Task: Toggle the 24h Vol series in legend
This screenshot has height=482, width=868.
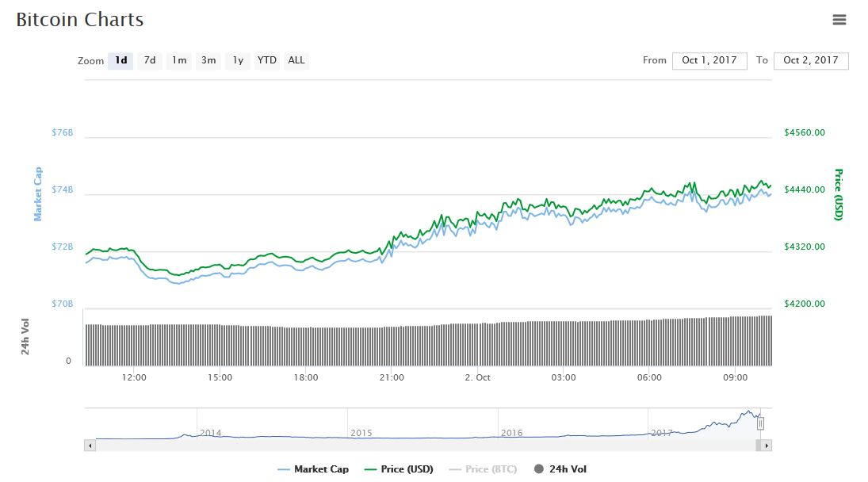Action: click(x=560, y=469)
